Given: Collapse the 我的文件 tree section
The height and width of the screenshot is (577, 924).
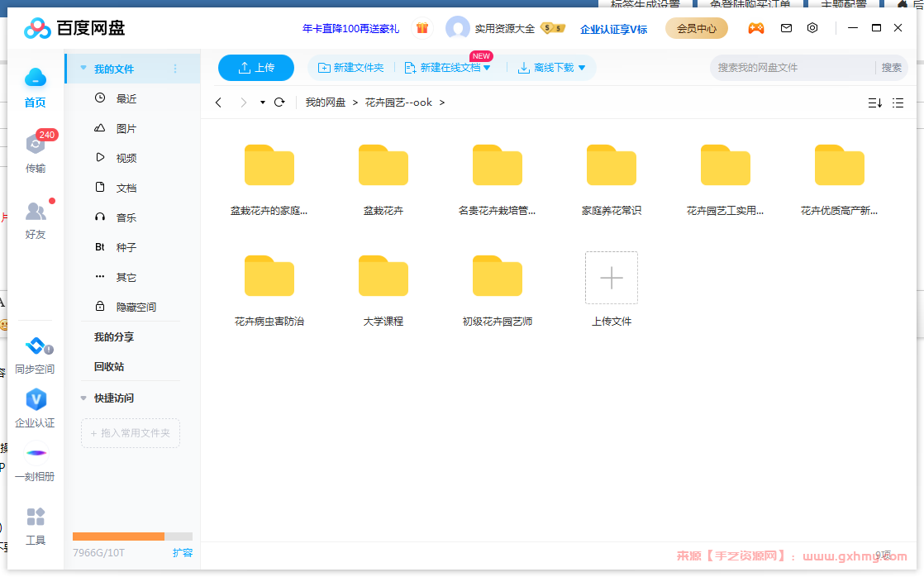Looking at the screenshot, I should pos(83,69).
